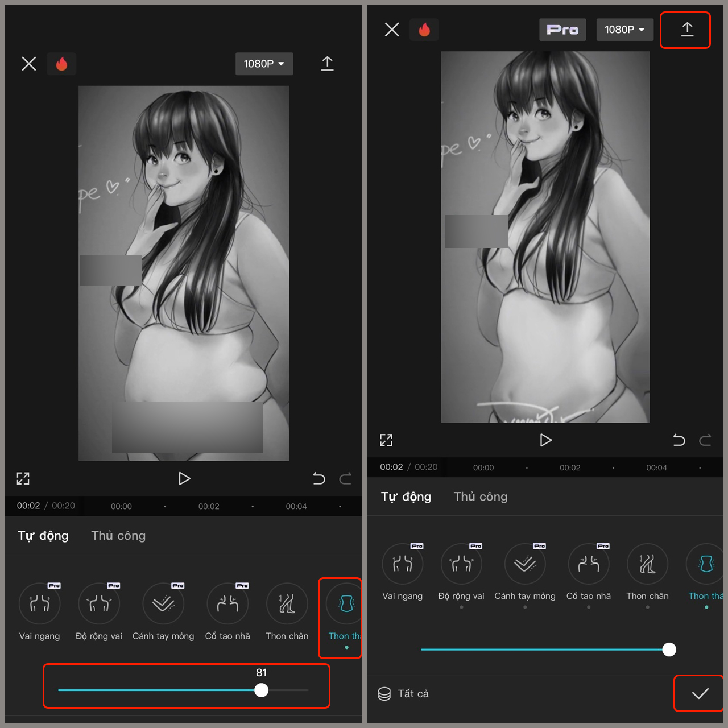Select the slim waist tool in left screen

pos(344,614)
